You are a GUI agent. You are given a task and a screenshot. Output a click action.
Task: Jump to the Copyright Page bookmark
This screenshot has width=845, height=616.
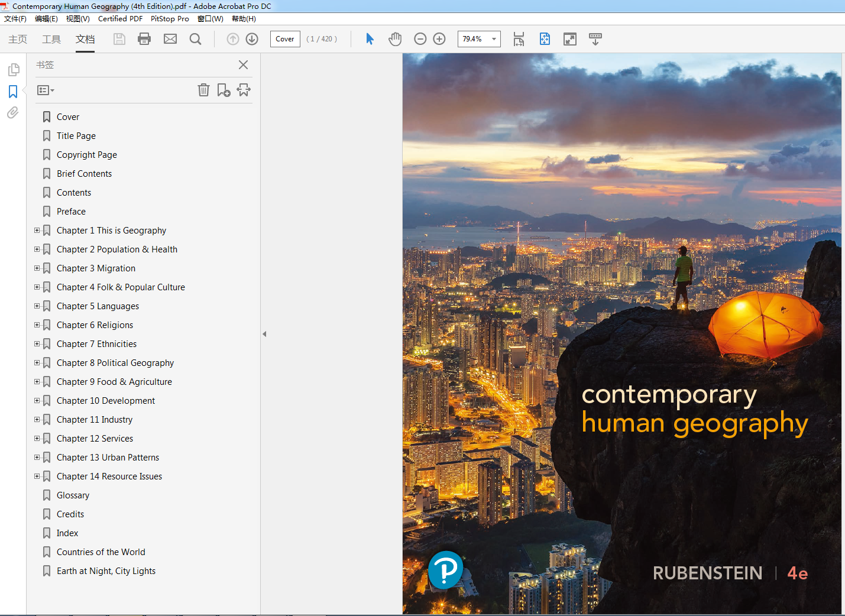click(87, 155)
